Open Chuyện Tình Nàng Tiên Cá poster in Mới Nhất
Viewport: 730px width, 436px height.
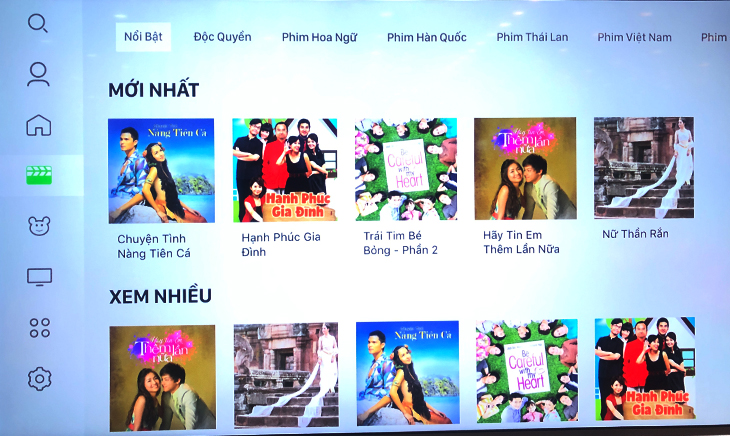[x=162, y=170]
